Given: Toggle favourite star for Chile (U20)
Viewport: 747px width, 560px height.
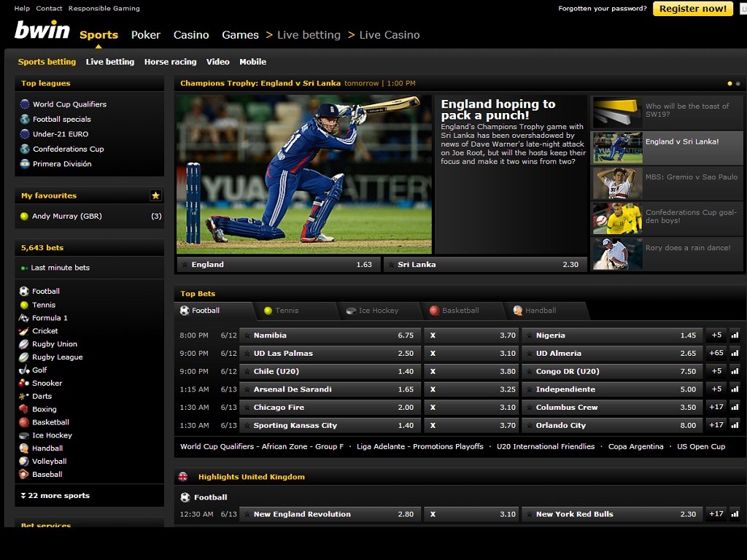Looking at the screenshot, I should pos(247,371).
